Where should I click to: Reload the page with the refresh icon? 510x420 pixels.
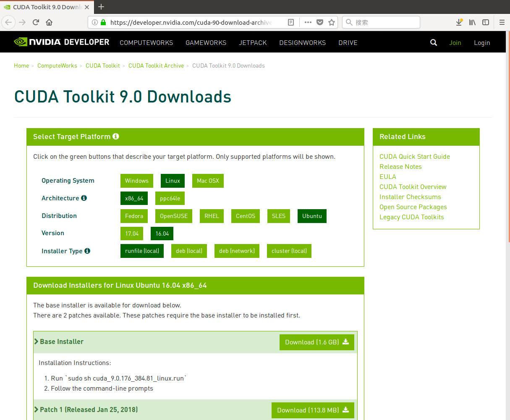36,22
